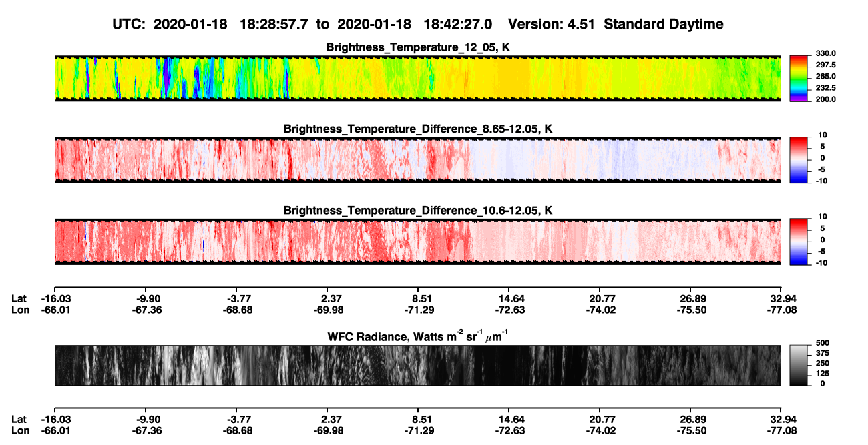Click the red-blue colorbar beside the 8.65-12.05 panel
This screenshot has width=868, height=445.
pyautogui.click(x=799, y=159)
